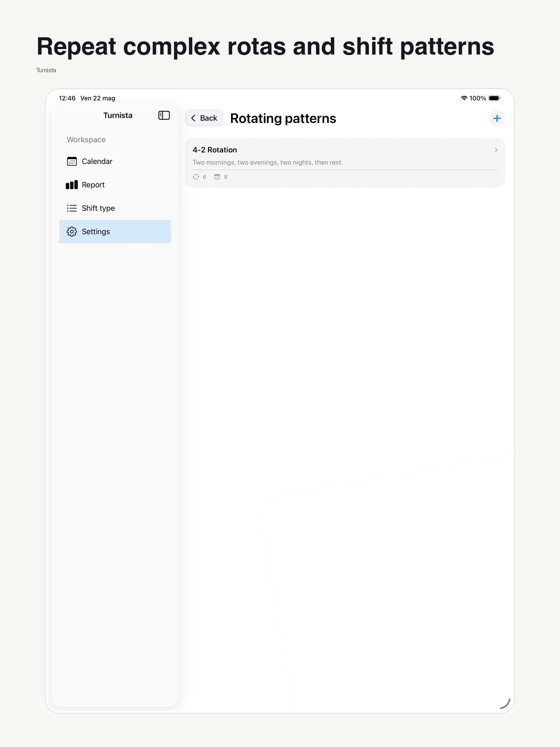The height and width of the screenshot is (747, 560).
Task: Tap the Wi-Fi status icon
Action: coord(464,98)
